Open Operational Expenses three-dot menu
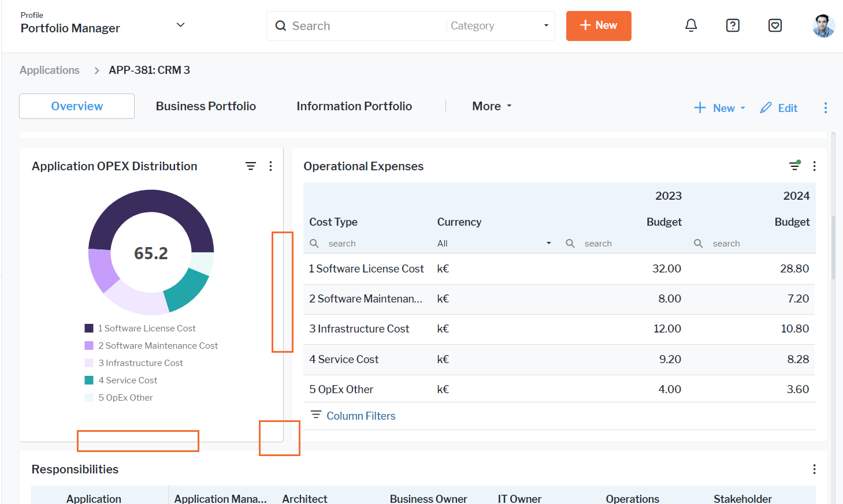The image size is (843, 504). coord(814,166)
